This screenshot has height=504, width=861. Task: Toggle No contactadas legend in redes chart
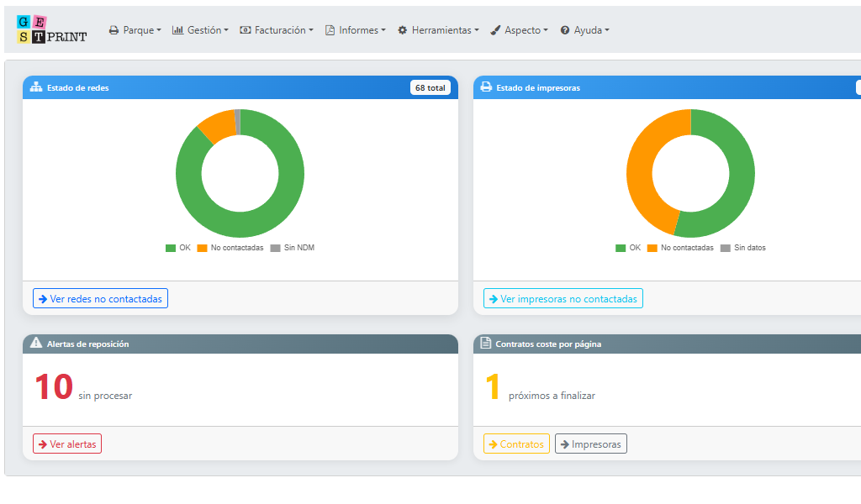point(230,248)
